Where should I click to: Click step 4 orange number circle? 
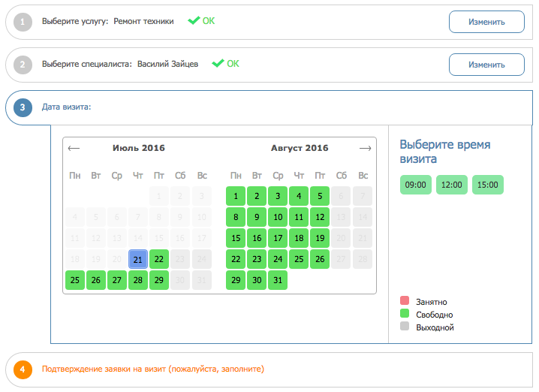pos(23,369)
